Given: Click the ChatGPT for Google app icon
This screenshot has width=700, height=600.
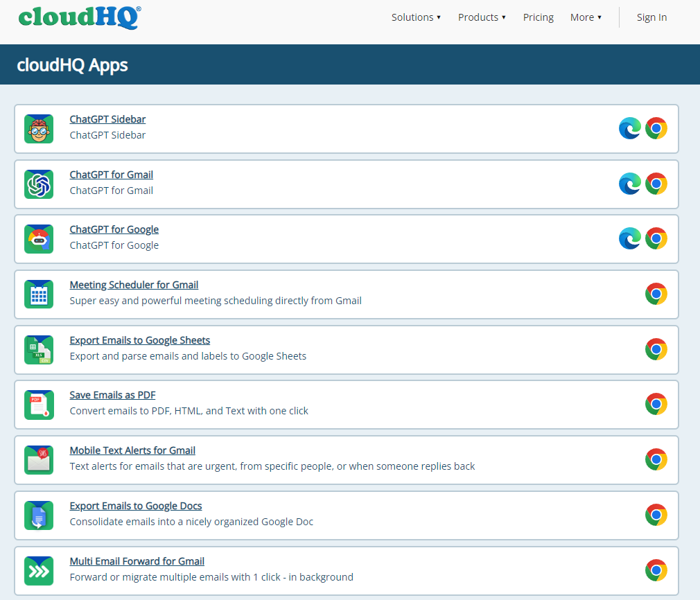Looking at the screenshot, I should [39, 239].
